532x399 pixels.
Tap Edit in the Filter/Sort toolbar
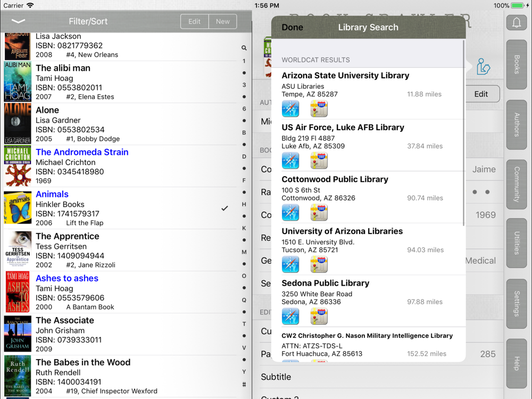[x=194, y=21]
